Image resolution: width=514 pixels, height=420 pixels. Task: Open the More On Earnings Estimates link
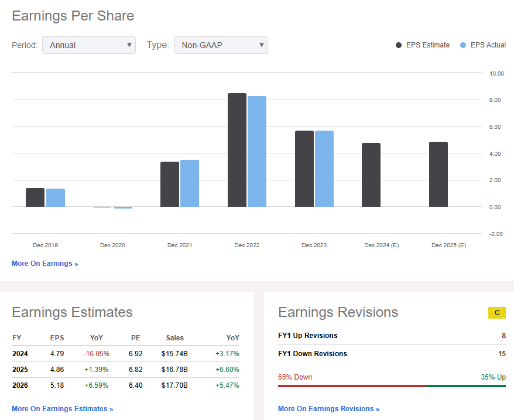[62, 409]
